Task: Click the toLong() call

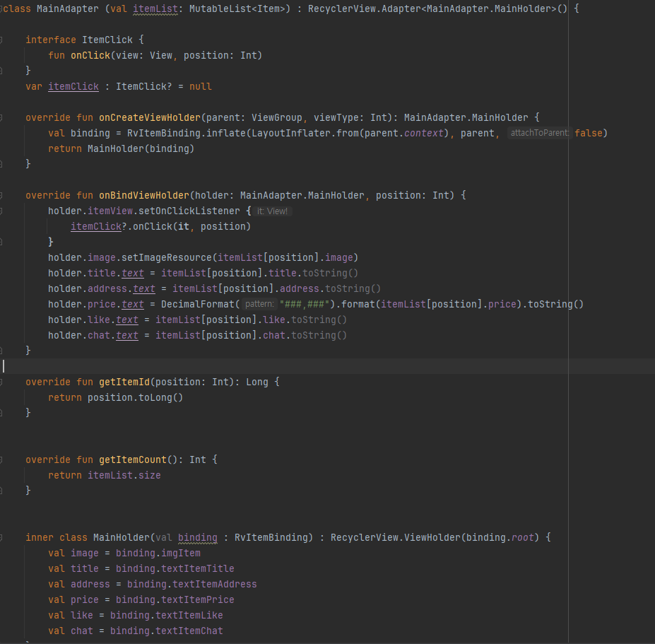Action: click(x=161, y=397)
